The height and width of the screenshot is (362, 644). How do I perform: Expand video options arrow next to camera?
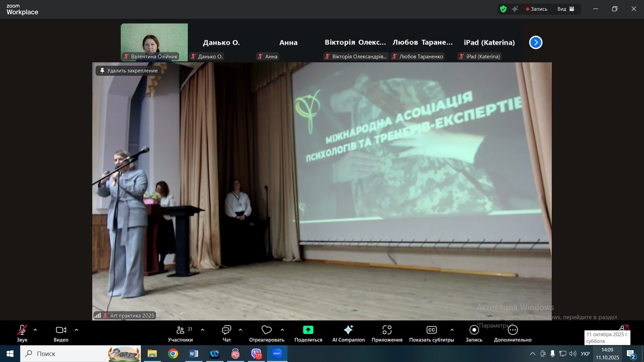tap(76, 330)
